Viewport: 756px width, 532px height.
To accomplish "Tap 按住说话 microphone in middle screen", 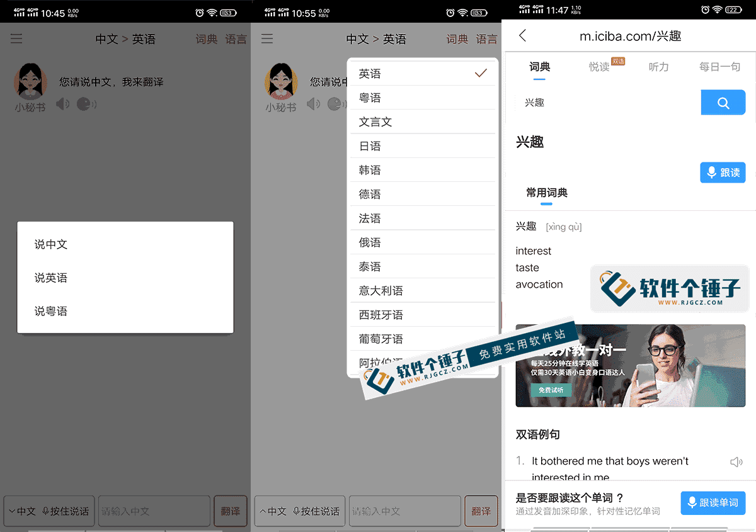I will (316, 511).
